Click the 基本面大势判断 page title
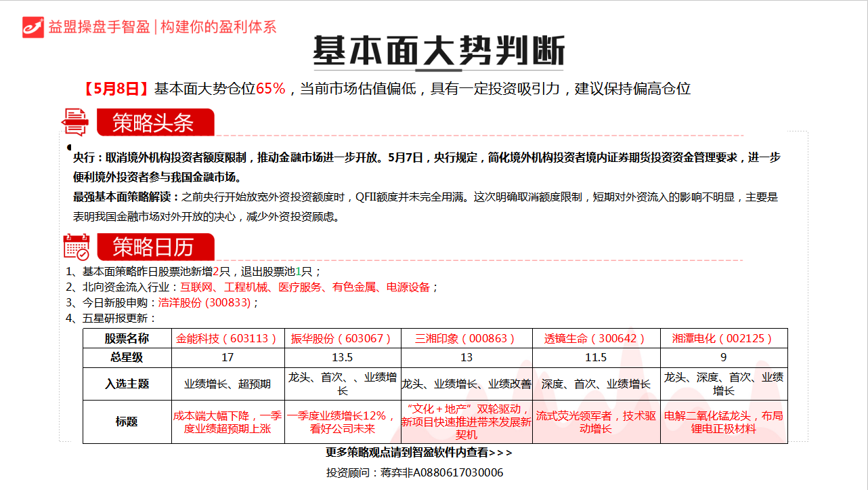Screen dimensions: 868x490 (x=438, y=51)
